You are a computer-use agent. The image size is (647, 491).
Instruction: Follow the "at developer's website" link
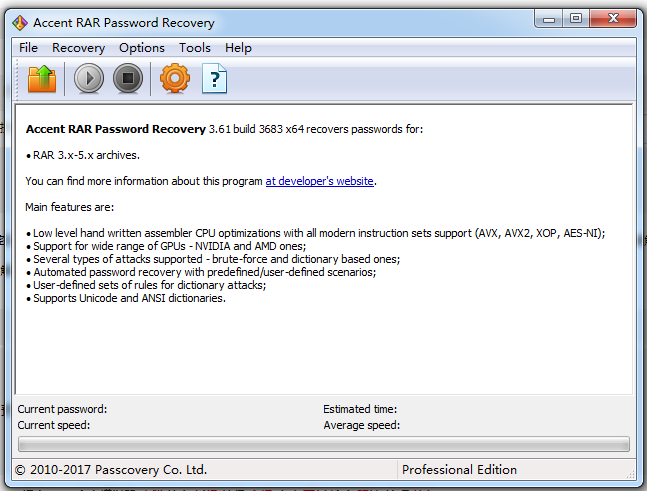(319, 181)
